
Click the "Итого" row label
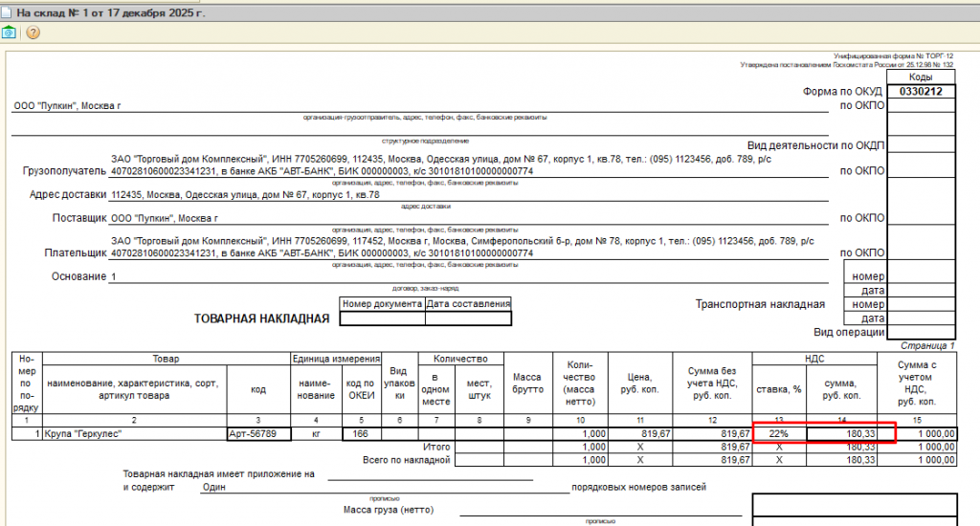pos(436,447)
